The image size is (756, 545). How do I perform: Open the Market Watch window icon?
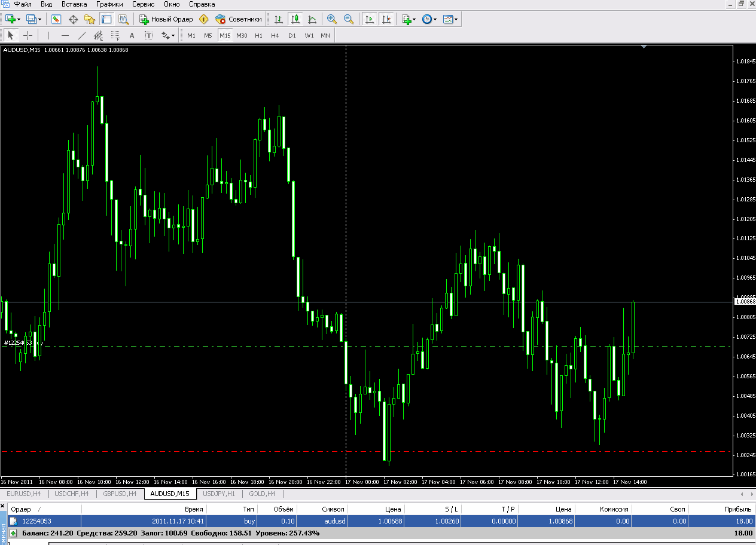56,19
